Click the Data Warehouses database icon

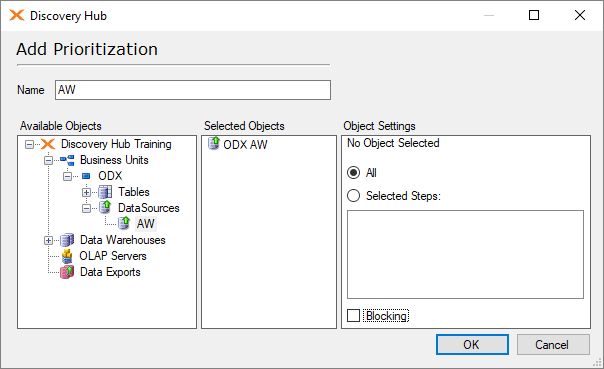click(x=67, y=240)
